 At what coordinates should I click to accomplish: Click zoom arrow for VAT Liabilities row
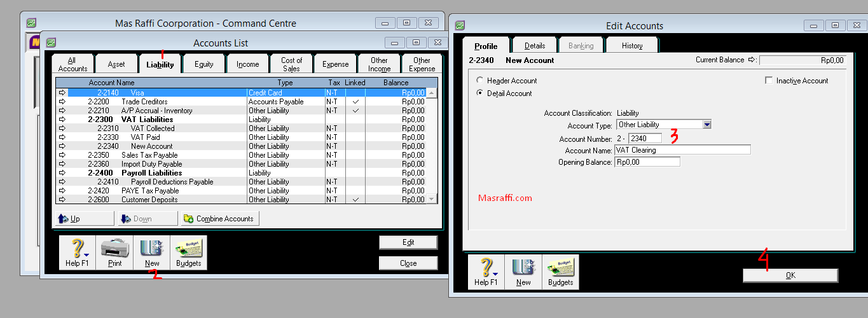pyautogui.click(x=62, y=120)
